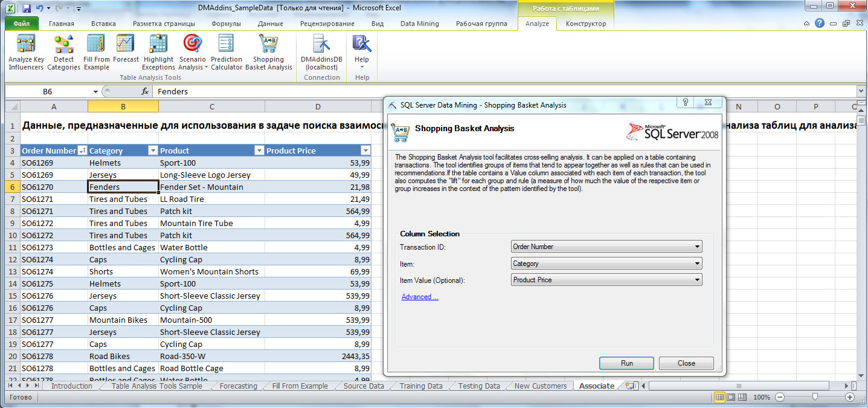The width and height of the screenshot is (868, 408).
Task: Go to last sheet navigation arrow
Action: pyautogui.click(x=36, y=386)
